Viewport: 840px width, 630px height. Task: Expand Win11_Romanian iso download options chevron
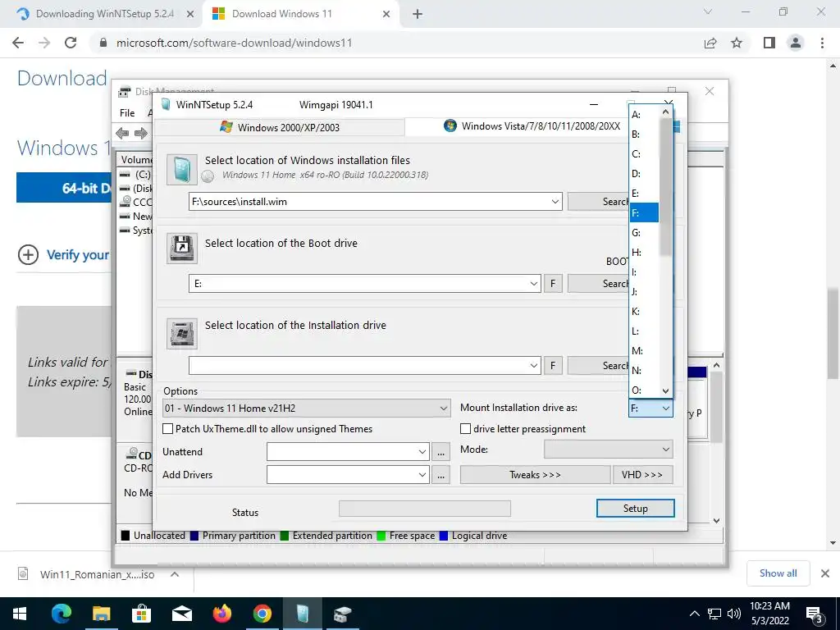(x=175, y=574)
